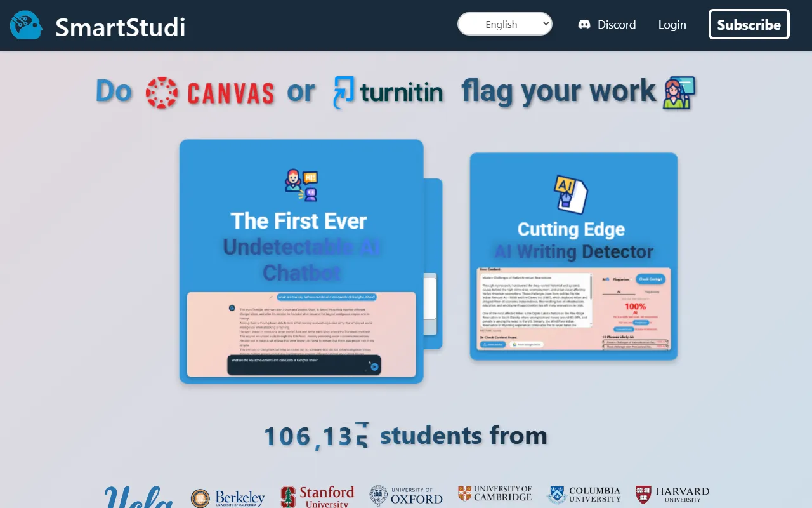The image size is (812, 508).
Task: Click the chatbot conversation icon on left card
Action: (301, 185)
